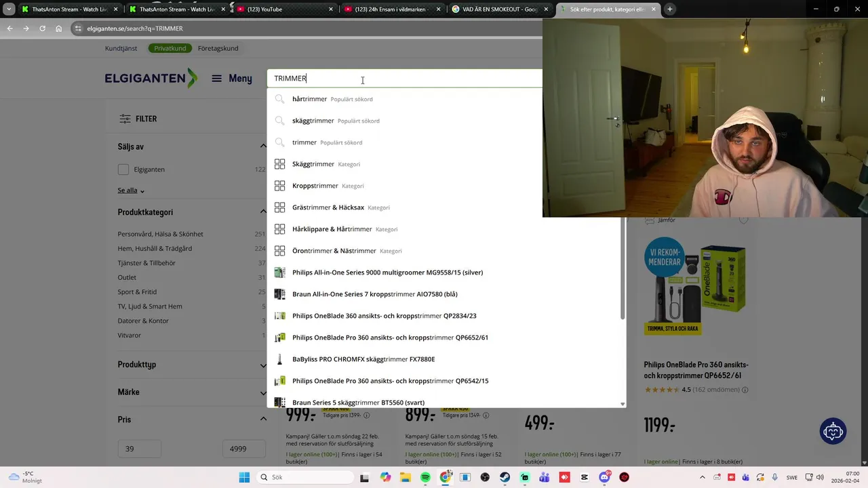Image resolution: width=868 pixels, height=488 pixels.
Task: Click the TRIMMER search input field
Action: [405, 79]
